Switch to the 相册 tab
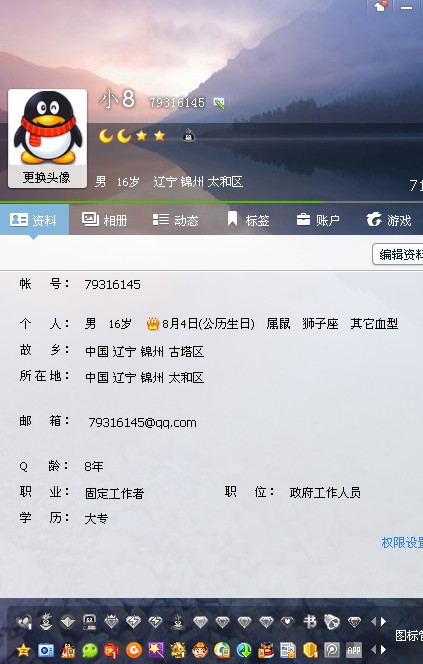The width and height of the screenshot is (423, 664). click(x=104, y=220)
